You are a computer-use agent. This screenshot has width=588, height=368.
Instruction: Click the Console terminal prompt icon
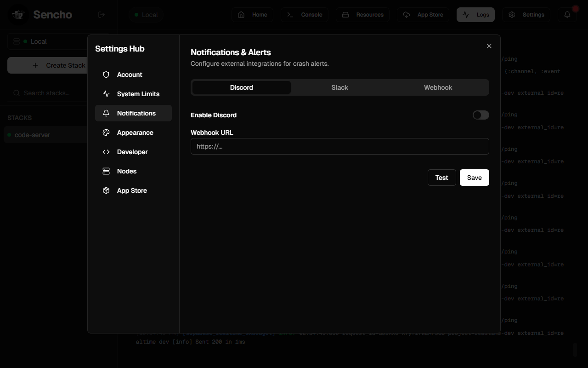click(x=290, y=15)
